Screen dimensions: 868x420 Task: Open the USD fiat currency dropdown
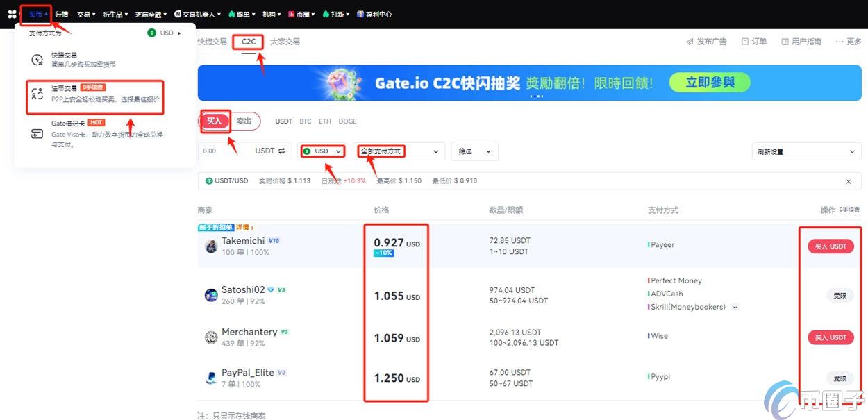[x=322, y=151]
